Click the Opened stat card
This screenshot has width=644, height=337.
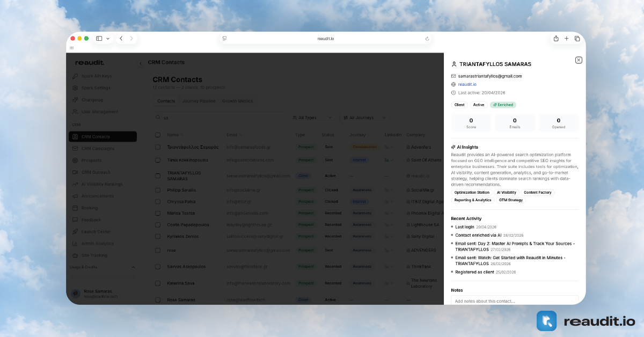click(x=559, y=123)
